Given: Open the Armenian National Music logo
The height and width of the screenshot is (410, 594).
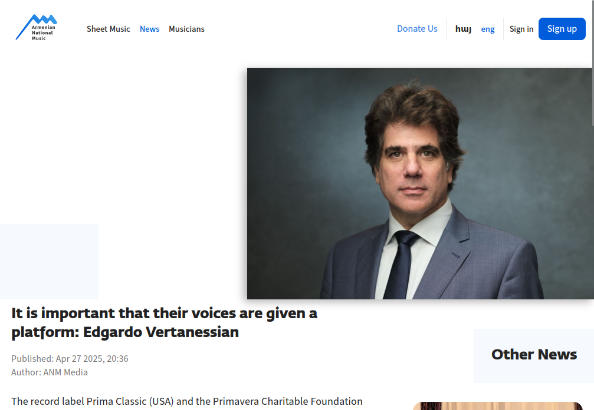Looking at the screenshot, I should [x=36, y=27].
